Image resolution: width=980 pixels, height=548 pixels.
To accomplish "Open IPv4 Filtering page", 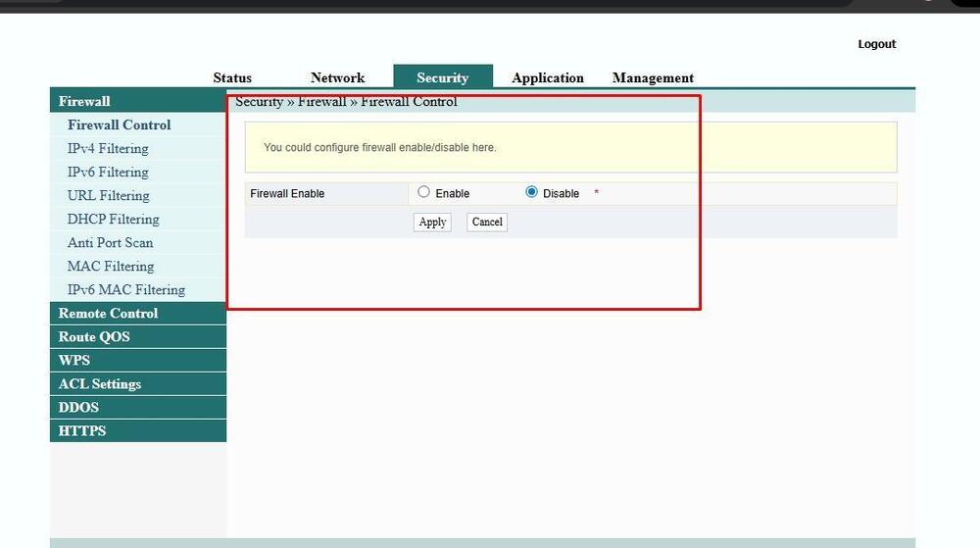I will click(x=108, y=149).
